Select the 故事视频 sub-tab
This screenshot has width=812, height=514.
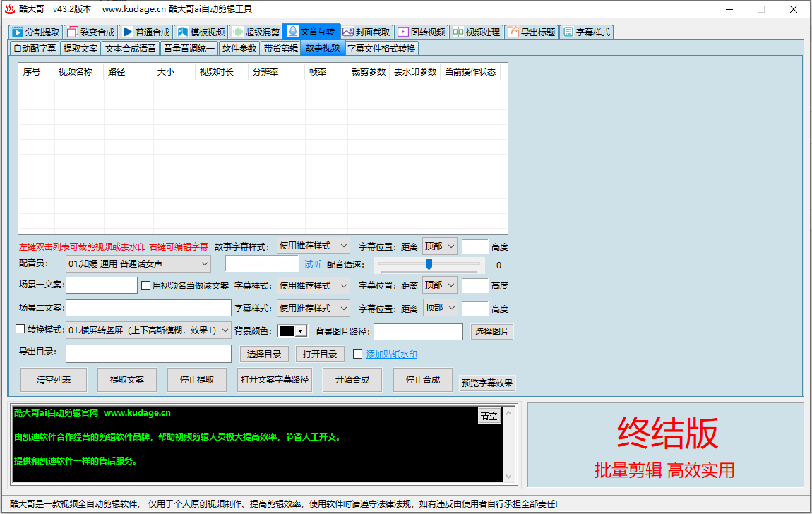[x=323, y=47]
